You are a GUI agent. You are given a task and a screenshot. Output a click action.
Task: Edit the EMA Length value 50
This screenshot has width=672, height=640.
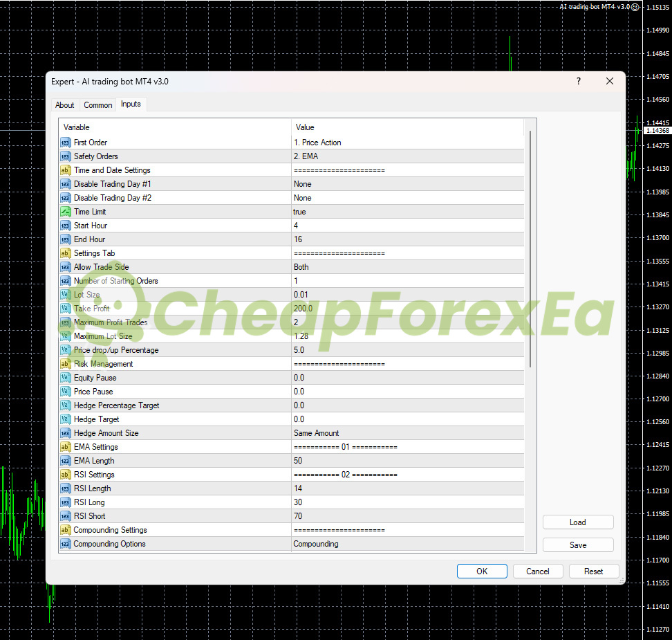(x=407, y=461)
